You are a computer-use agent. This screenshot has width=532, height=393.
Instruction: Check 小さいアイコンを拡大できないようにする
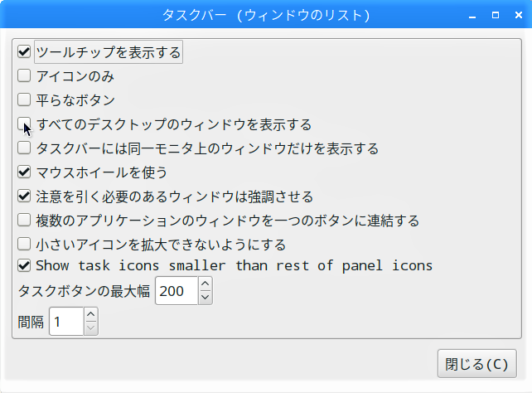[x=24, y=245]
